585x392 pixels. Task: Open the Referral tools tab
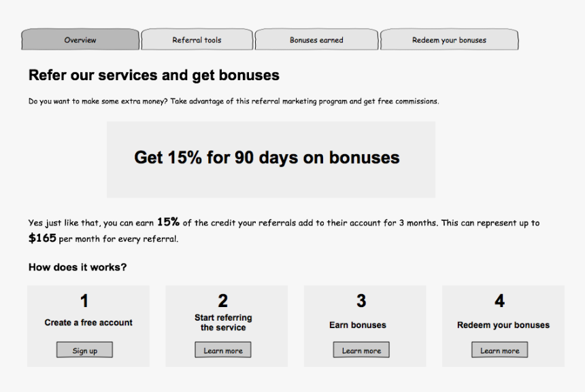pos(197,40)
